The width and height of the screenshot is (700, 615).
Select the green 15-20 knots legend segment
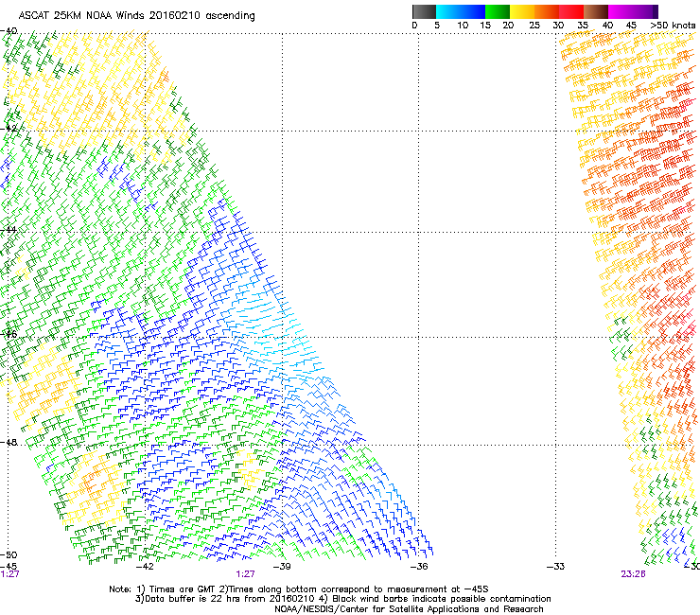[498, 11]
